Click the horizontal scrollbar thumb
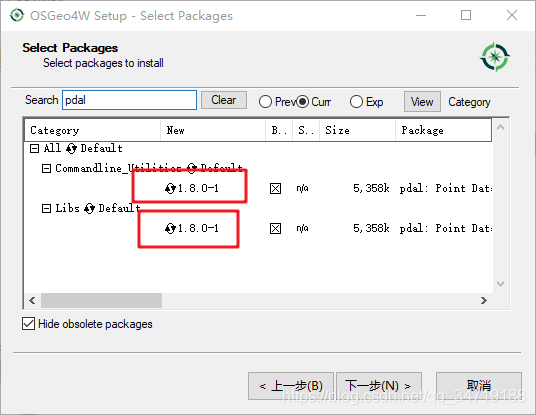The height and width of the screenshot is (415, 536). tap(102, 300)
